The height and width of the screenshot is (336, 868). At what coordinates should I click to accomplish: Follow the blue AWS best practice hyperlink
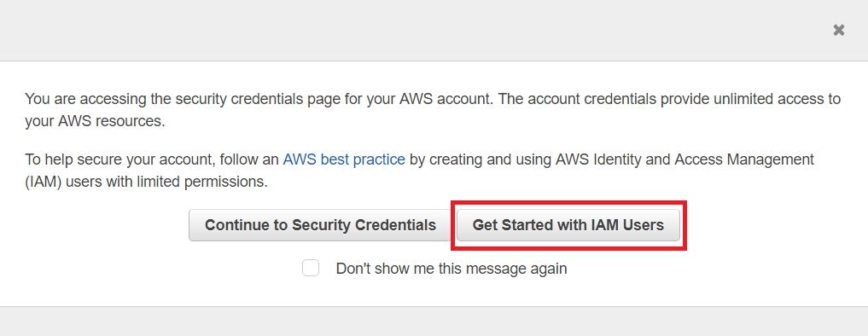click(344, 159)
